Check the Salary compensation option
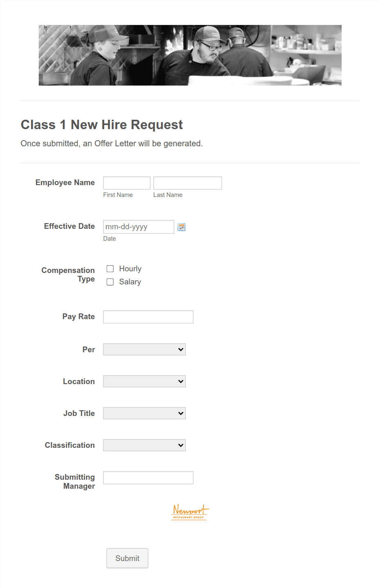This screenshot has height=588, width=380. click(110, 282)
